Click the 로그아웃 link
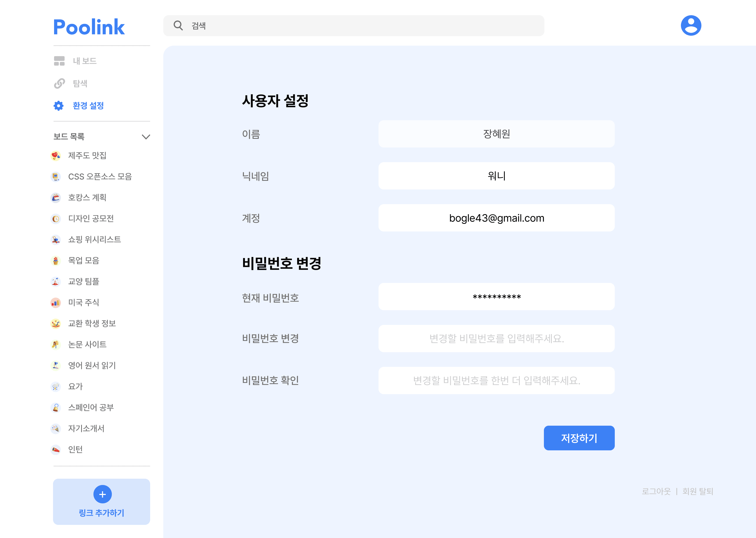This screenshot has width=756, height=538. tap(656, 491)
